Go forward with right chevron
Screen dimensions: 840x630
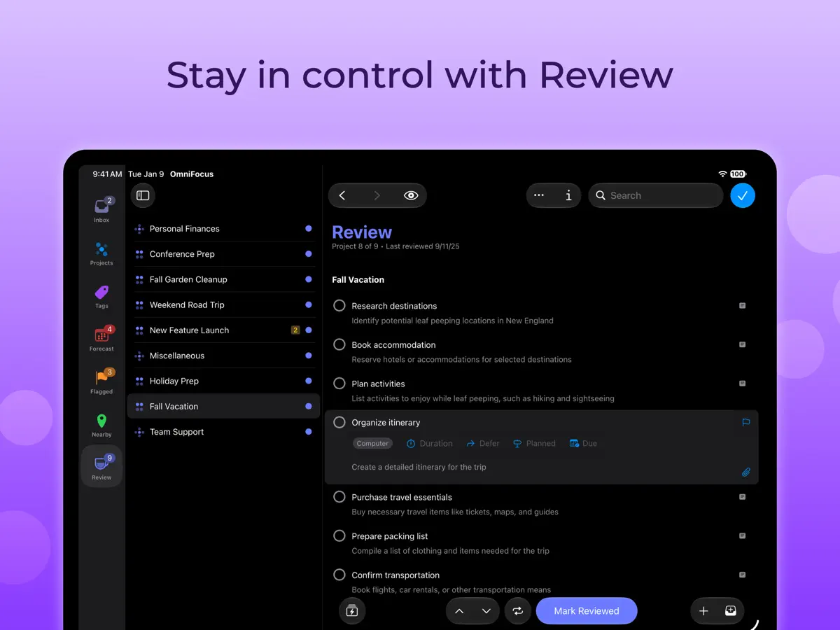[377, 195]
